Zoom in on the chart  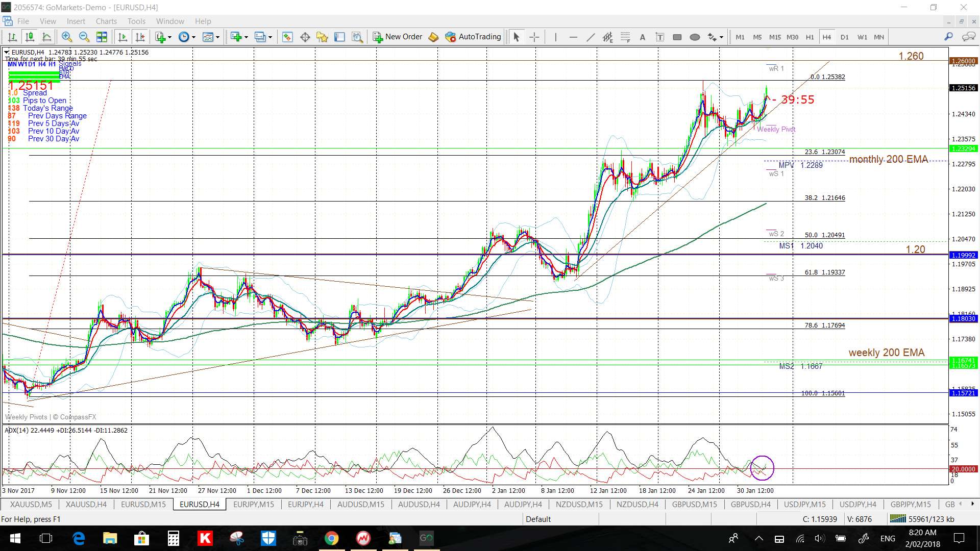tap(66, 37)
